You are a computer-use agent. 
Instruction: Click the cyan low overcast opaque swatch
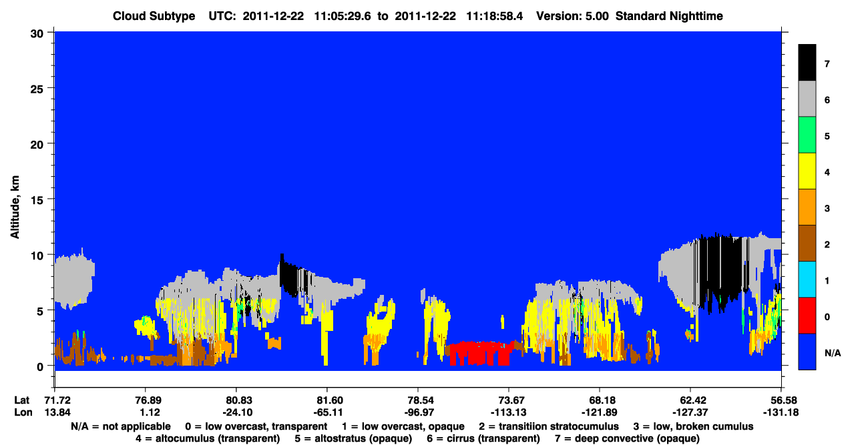click(x=807, y=280)
